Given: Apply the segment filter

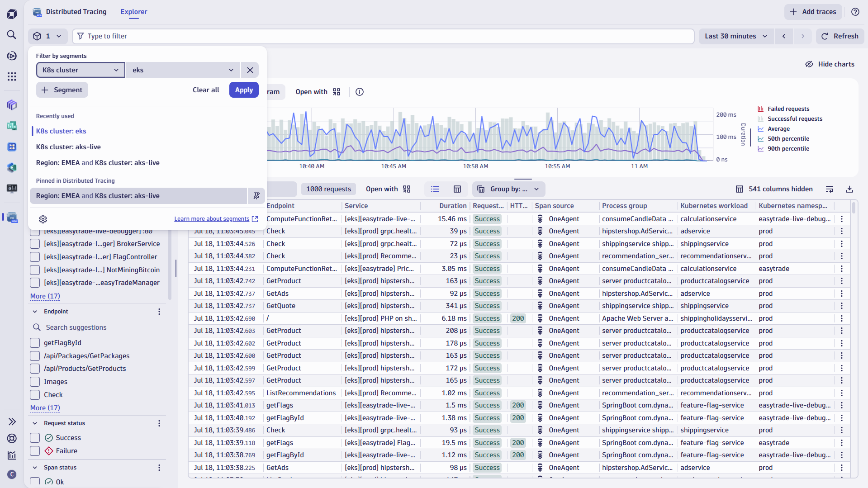Looking at the screenshot, I should (x=244, y=90).
